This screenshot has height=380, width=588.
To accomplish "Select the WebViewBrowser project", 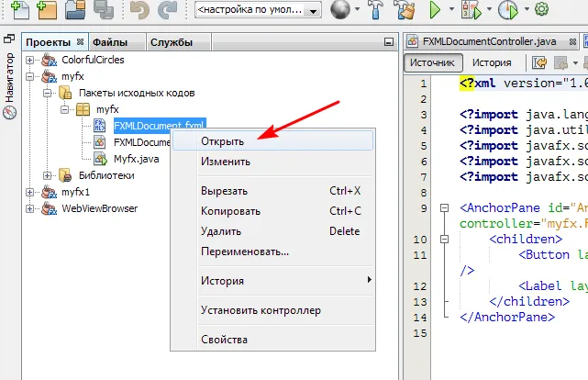I will (99, 208).
